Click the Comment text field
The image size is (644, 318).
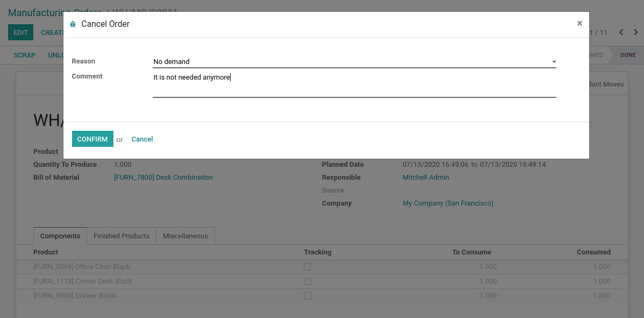point(354,84)
